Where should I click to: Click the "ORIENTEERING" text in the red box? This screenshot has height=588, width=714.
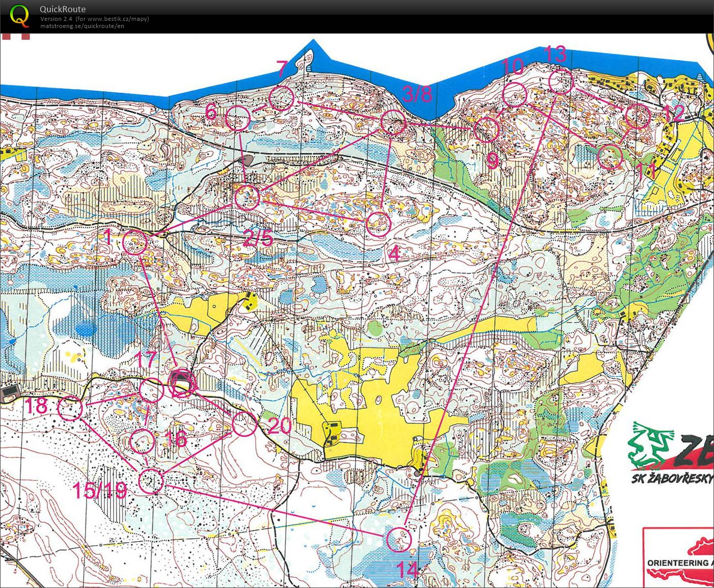[677, 563]
